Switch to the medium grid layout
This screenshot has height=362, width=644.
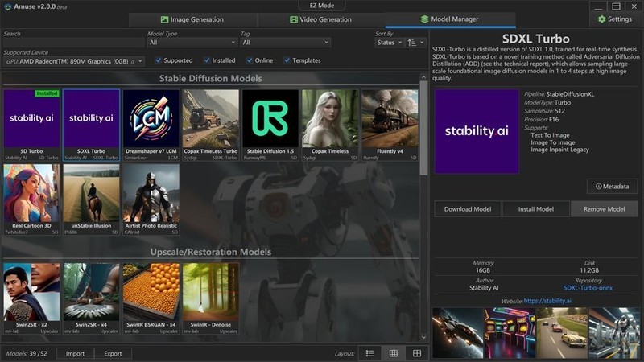coord(393,353)
